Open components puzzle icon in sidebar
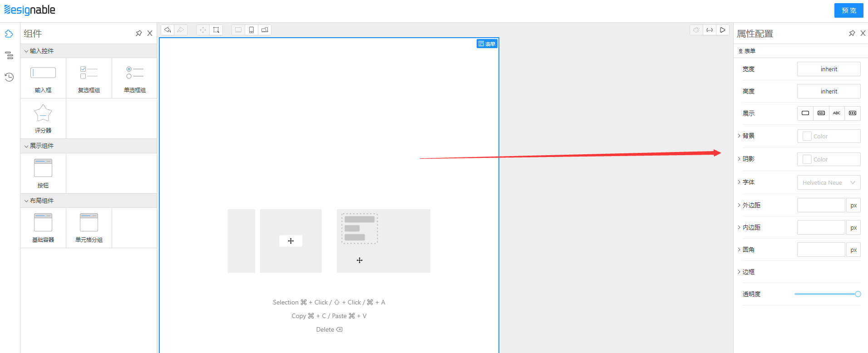868x353 pixels. coord(9,34)
